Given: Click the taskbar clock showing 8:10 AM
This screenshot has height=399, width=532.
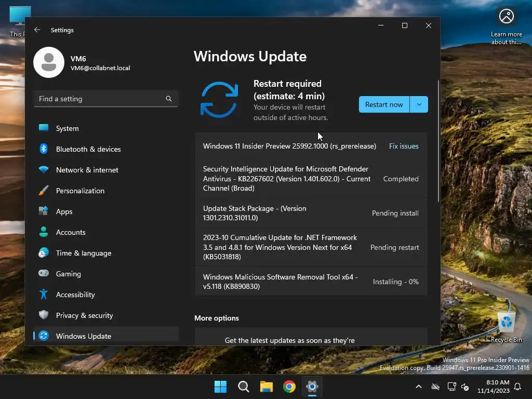Looking at the screenshot, I should point(494,387).
